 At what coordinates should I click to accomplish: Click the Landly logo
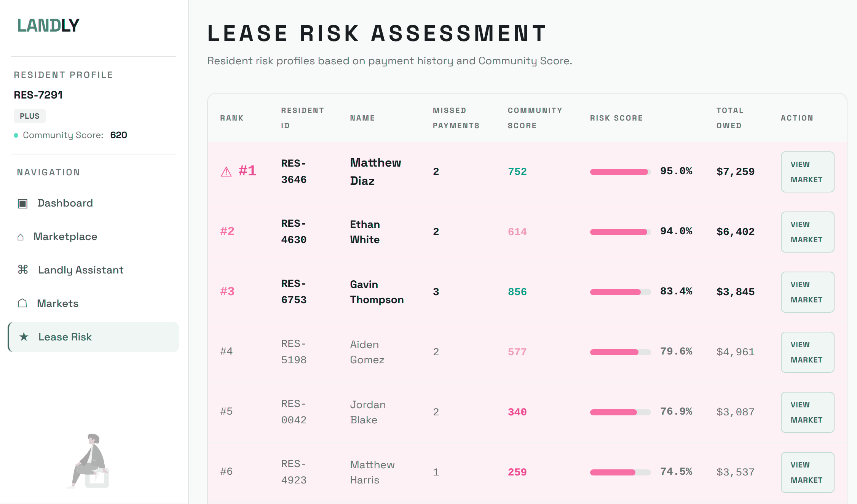pyautogui.click(x=48, y=25)
